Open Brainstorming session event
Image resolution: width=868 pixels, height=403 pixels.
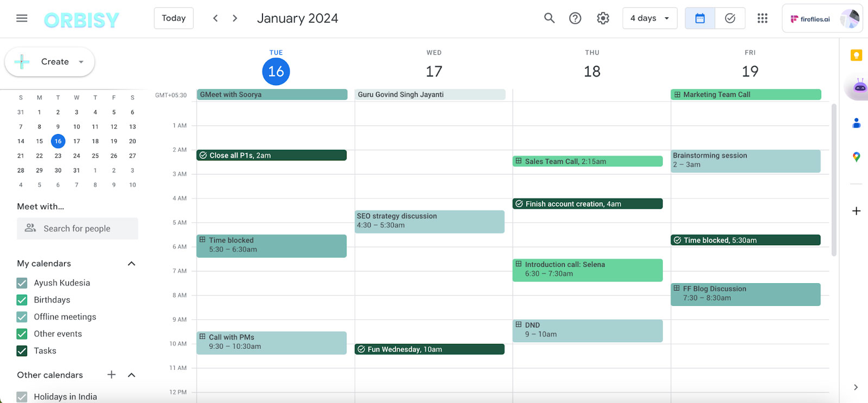[745, 161]
